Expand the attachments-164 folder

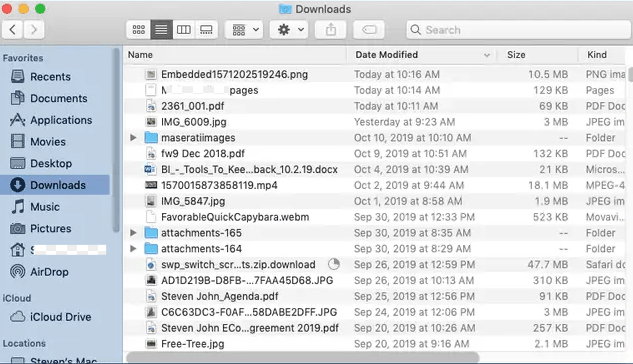tap(133, 249)
